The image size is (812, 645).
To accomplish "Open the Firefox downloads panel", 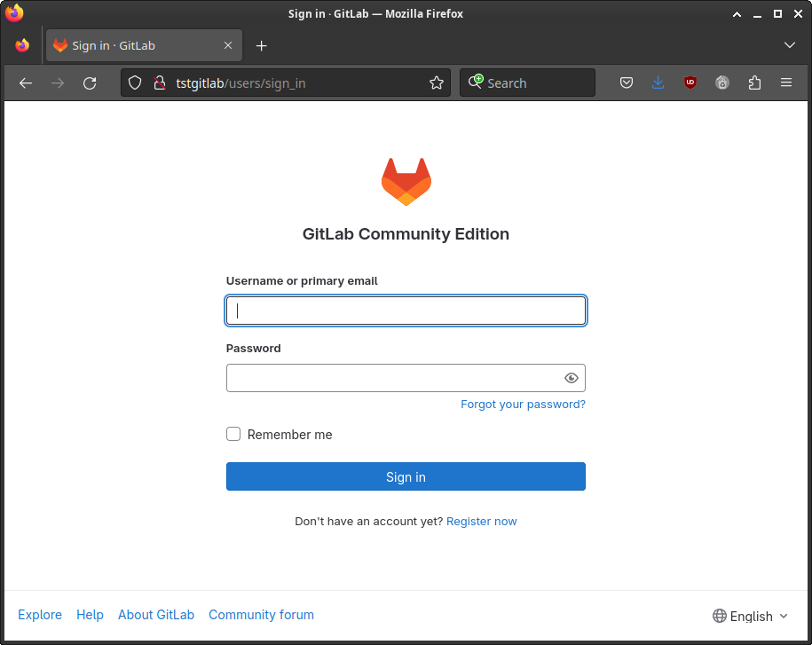I will [x=658, y=83].
